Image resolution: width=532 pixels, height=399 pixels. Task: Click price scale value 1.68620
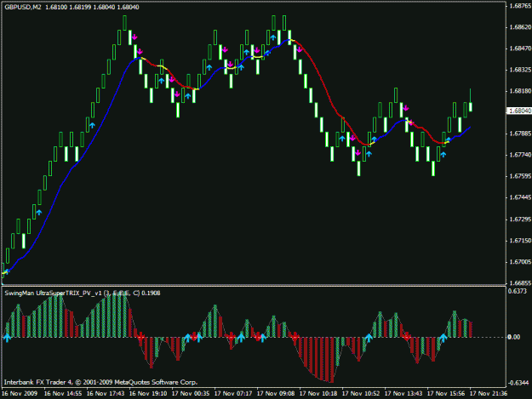(x=520, y=27)
